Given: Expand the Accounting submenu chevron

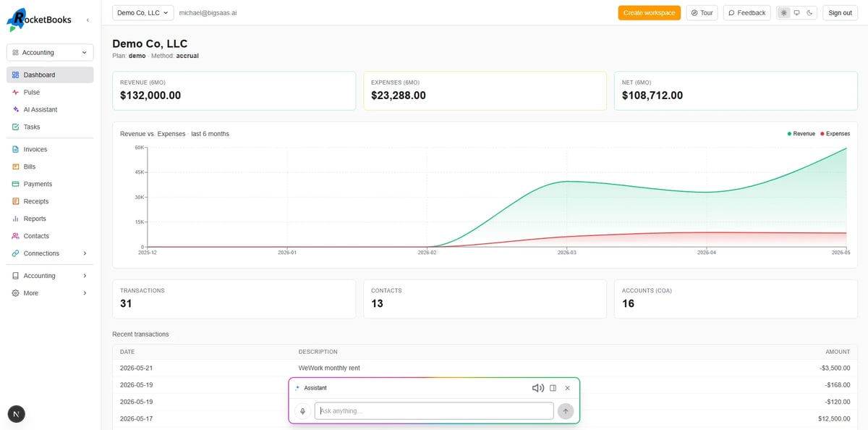Looking at the screenshot, I should pyautogui.click(x=85, y=276).
